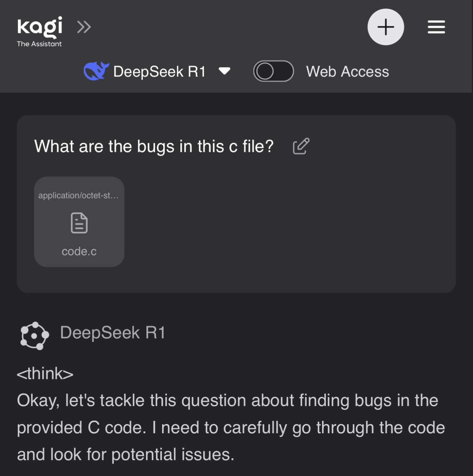Open the hamburger menu
The width and height of the screenshot is (473, 476).
click(x=436, y=27)
